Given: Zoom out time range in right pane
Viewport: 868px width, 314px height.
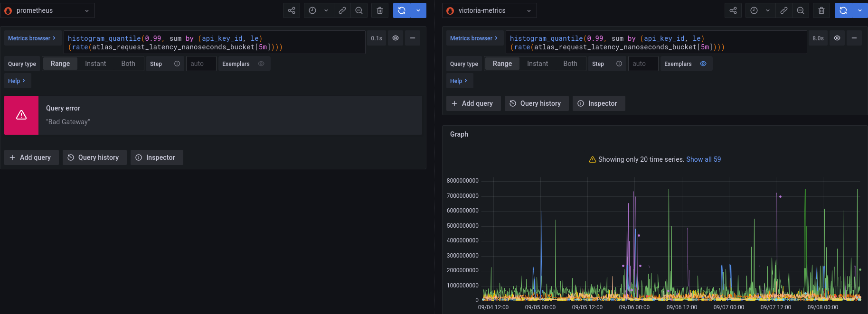Looking at the screenshot, I should [801, 10].
